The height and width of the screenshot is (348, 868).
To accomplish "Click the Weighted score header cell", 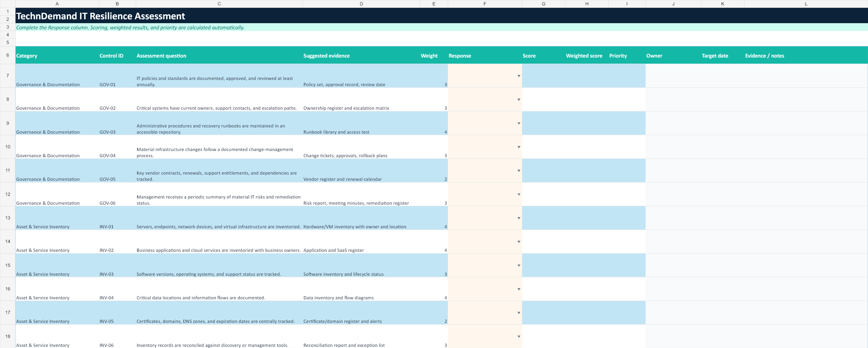I will [x=587, y=56].
